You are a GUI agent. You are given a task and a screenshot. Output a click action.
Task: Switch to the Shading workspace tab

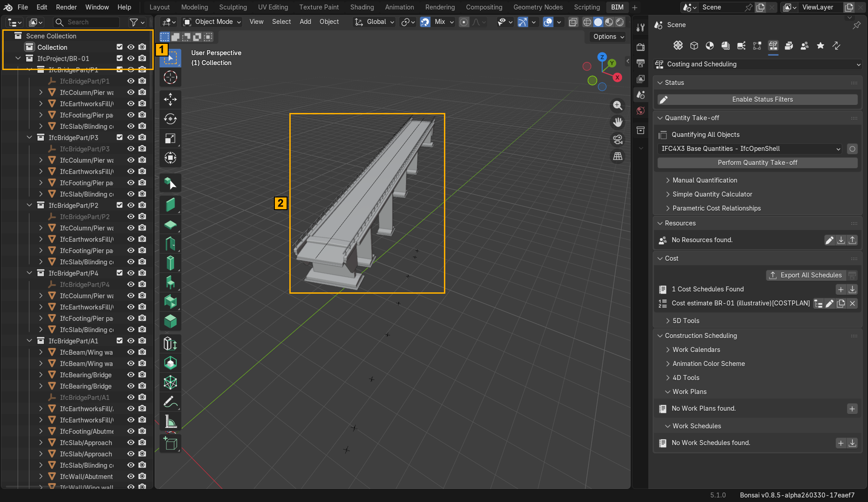click(362, 7)
